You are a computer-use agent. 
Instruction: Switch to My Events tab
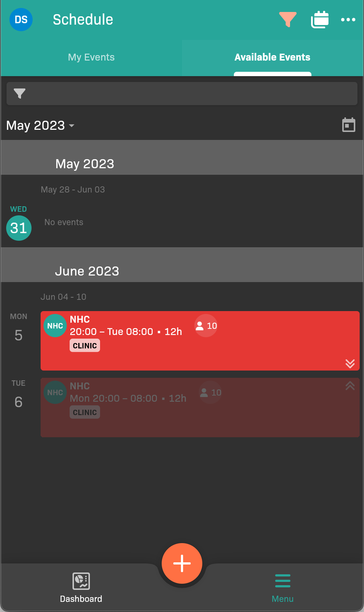pyautogui.click(x=91, y=57)
